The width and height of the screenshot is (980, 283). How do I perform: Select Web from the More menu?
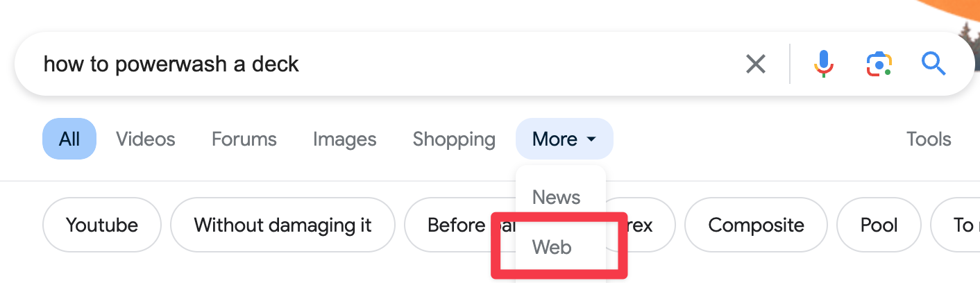tap(552, 246)
